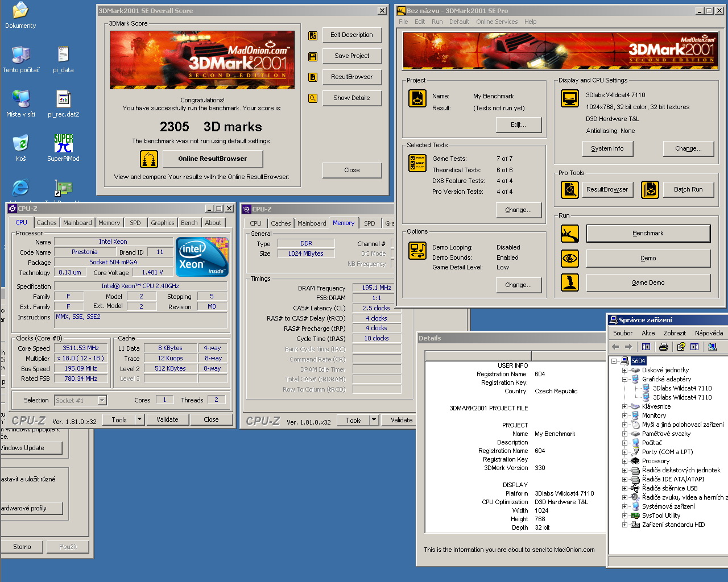This screenshot has width=728, height=582.
Task: Click the Intel Xeon logo in CPU-Z
Action: click(203, 256)
